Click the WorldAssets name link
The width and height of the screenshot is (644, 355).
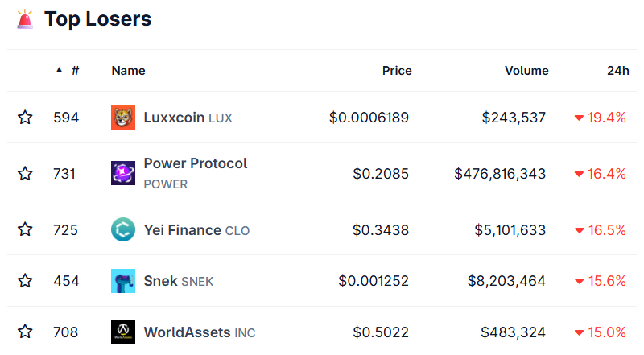coord(187,332)
